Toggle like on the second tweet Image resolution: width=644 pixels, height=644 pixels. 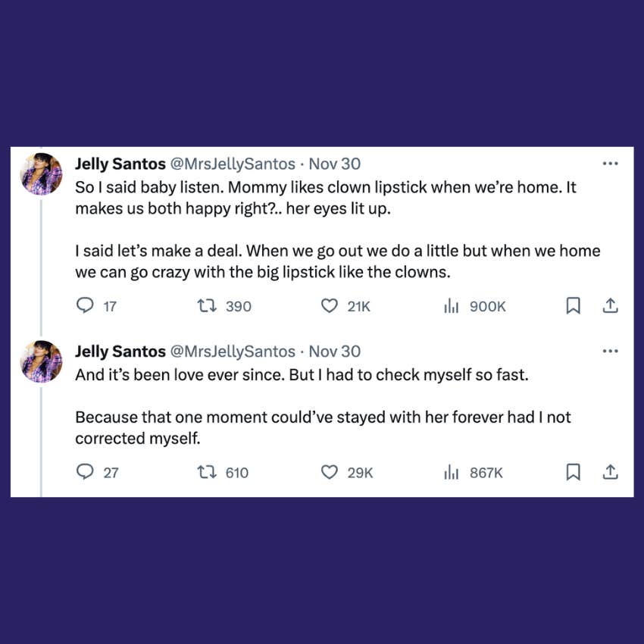[x=329, y=471]
